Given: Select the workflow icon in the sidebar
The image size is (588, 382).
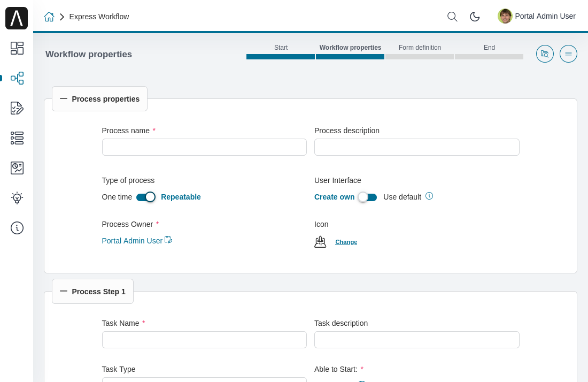Looking at the screenshot, I should [17, 78].
